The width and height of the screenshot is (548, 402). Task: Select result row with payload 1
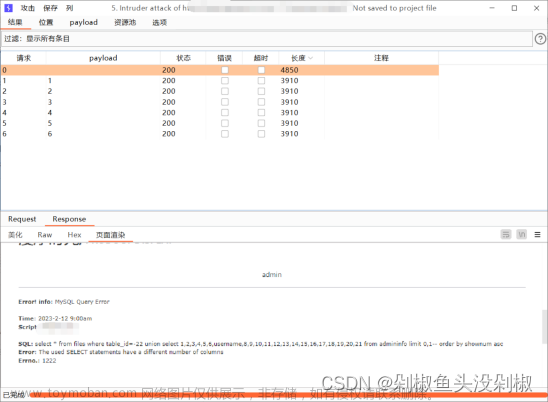[x=220, y=81]
